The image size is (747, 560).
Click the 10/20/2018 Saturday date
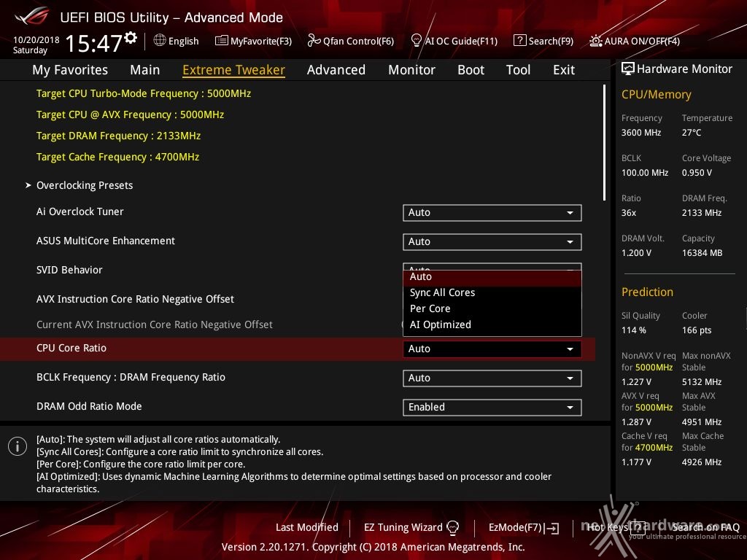36,44
